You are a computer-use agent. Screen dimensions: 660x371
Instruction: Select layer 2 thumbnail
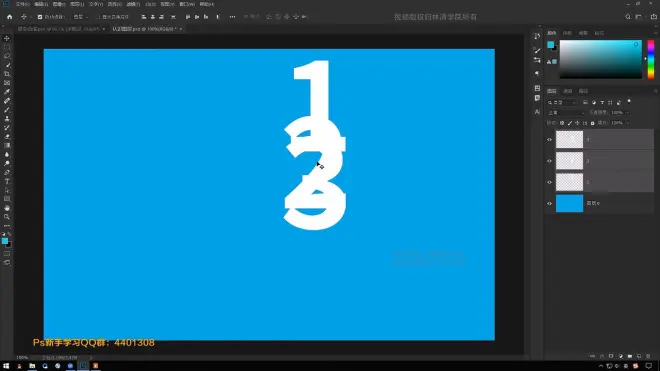point(569,161)
